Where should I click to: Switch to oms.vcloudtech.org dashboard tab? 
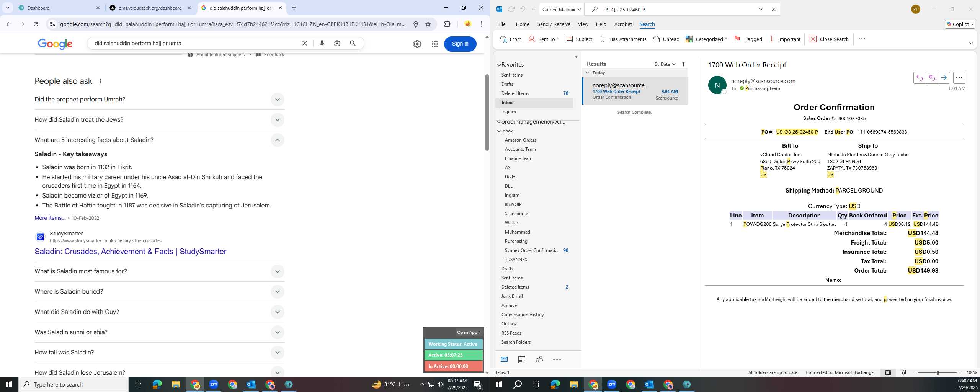tap(150, 8)
